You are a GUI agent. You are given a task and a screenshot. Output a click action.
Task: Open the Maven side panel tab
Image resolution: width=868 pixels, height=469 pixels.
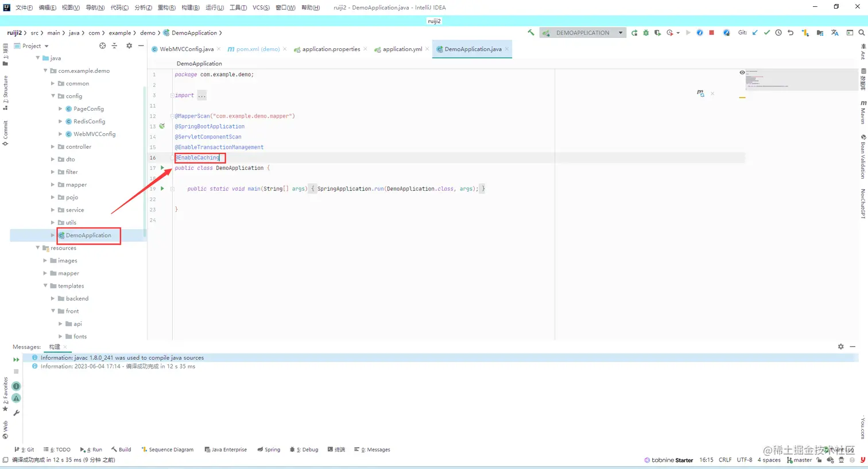(863, 112)
